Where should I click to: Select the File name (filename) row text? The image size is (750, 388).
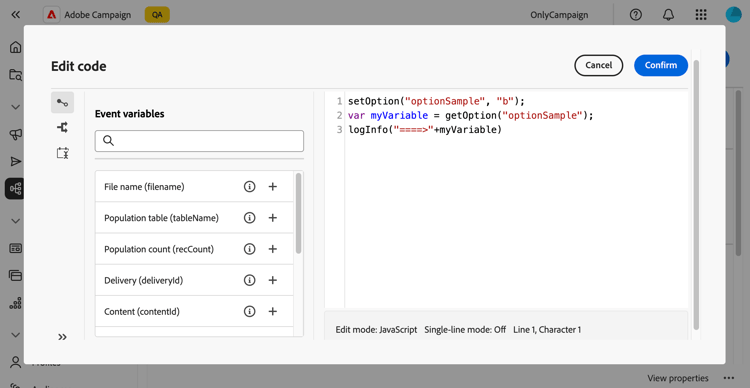click(x=144, y=187)
